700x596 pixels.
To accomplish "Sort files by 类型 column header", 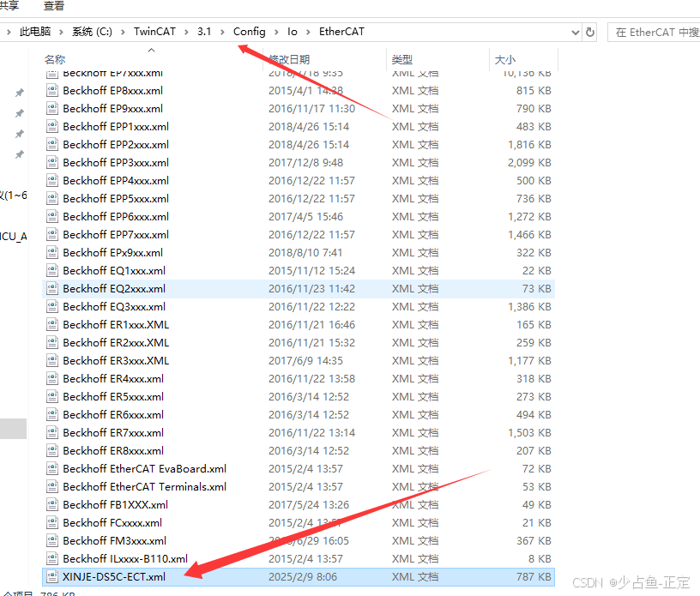I will point(401,59).
